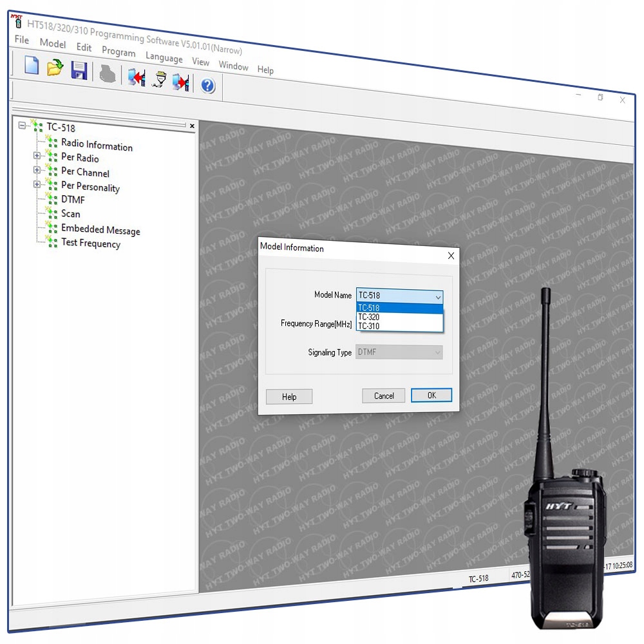Expand the Per Radio tree node

point(37,156)
